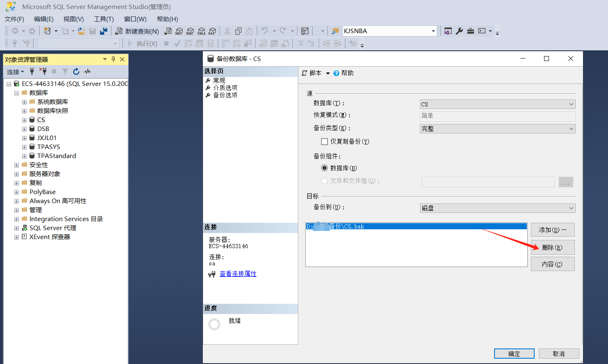Screen dimensions: 608x364
Task: Click the Cancel (取消) button
Action: coord(559,354)
